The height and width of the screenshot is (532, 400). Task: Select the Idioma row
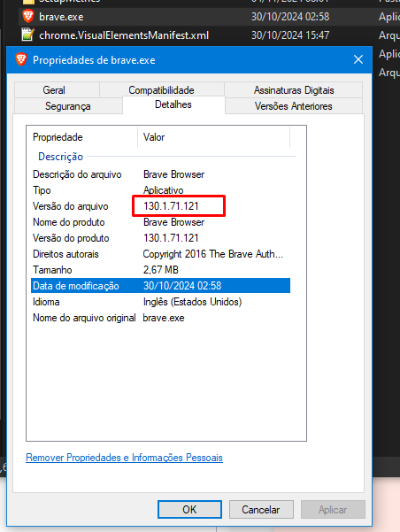[160, 302]
